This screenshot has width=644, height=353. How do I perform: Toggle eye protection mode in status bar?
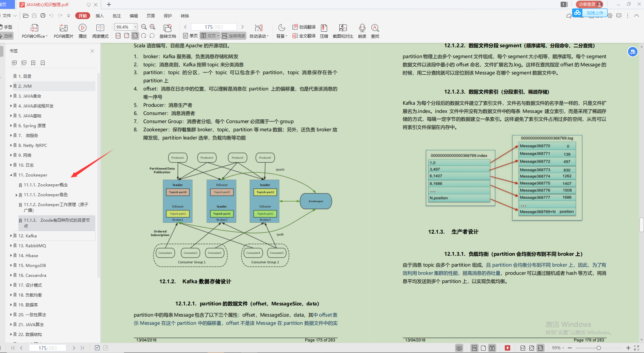[x=459, y=348]
